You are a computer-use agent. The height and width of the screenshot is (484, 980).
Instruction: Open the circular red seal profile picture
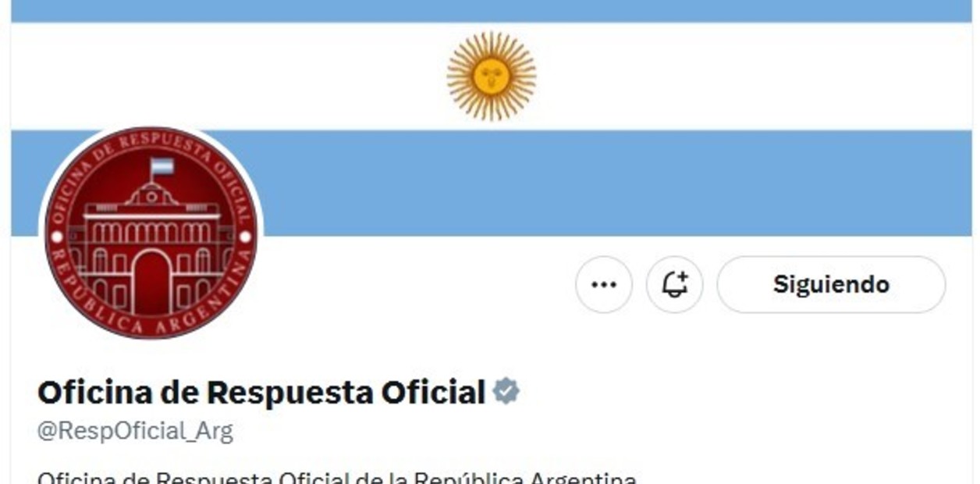click(x=151, y=233)
